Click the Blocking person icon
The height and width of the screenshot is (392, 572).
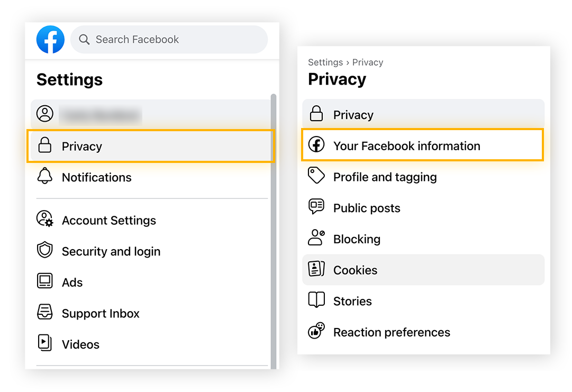point(316,238)
